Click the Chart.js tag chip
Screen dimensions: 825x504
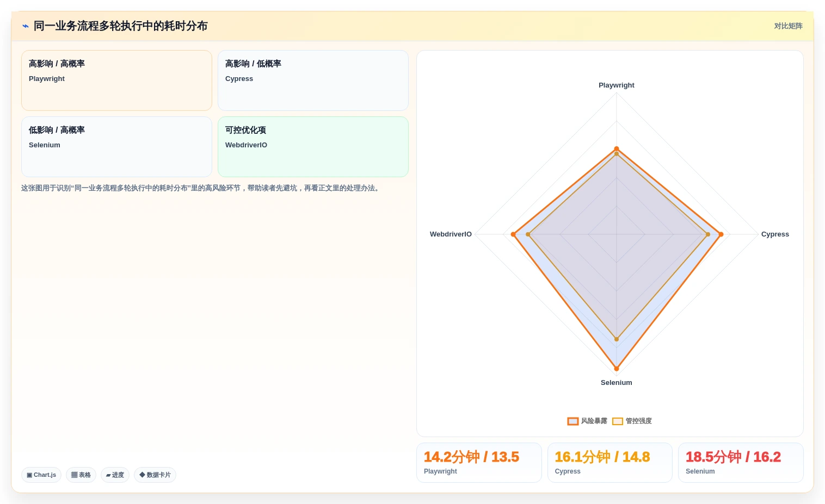pos(41,475)
